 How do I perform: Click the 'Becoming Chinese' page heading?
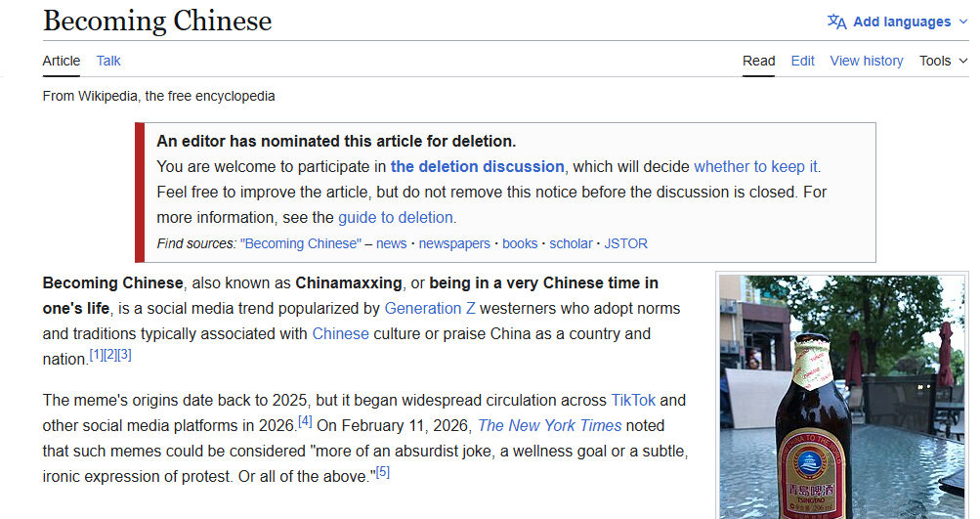coord(157,21)
